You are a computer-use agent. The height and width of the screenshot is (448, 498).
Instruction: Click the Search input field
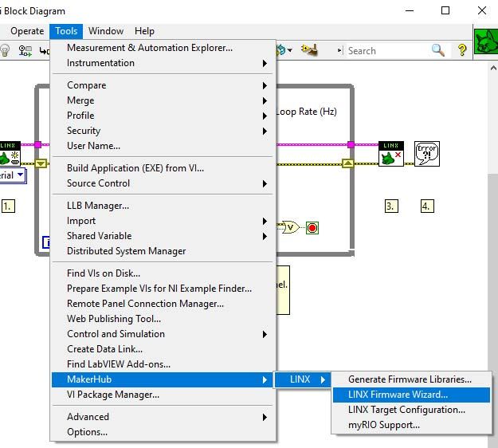coord(387,51)
